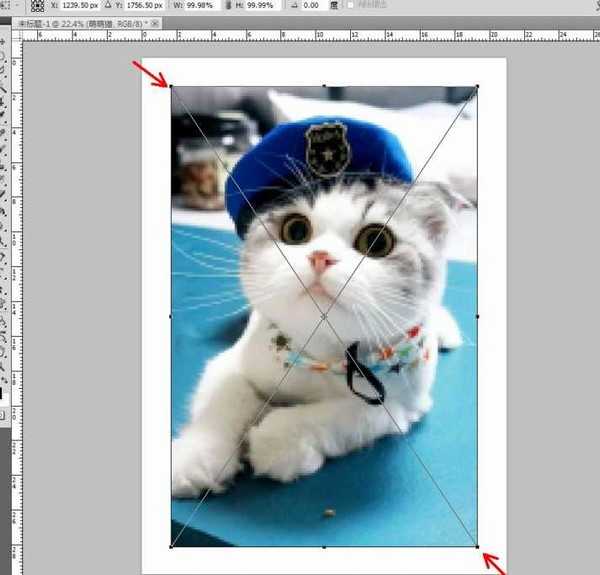
Task: Click the reference point locator icon
Action: tap(37, 5)
